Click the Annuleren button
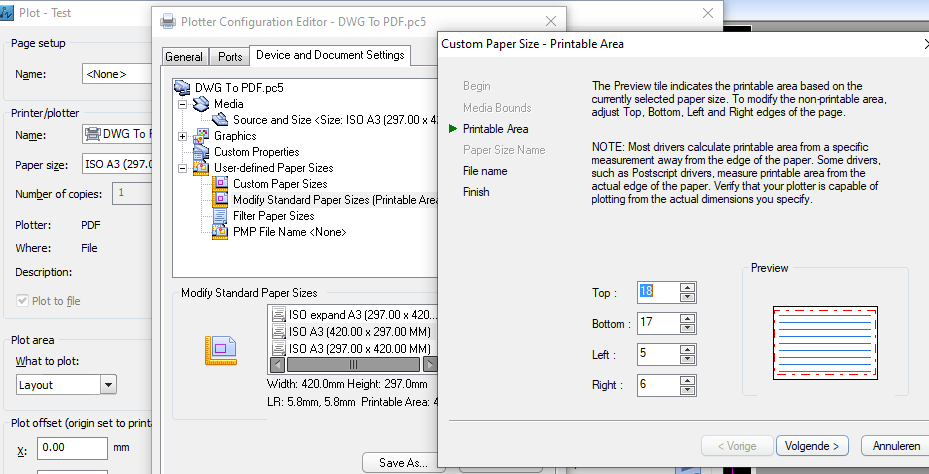 click(x=896, y=445)
